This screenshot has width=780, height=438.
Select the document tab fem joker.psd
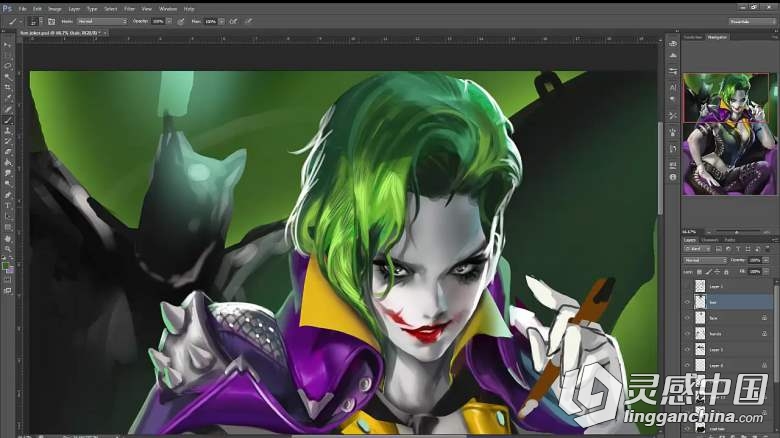[x=59, y=33]
